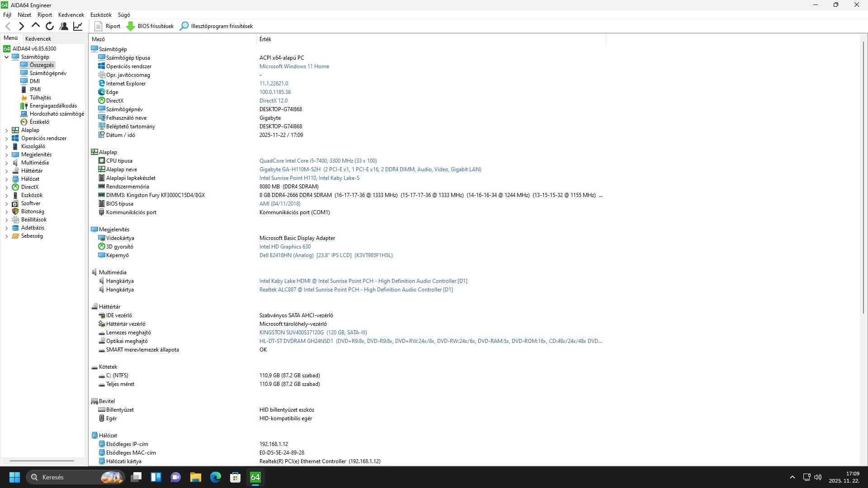Expand the Alaplap tree node
868x488 pixels.
coord(6,130)
